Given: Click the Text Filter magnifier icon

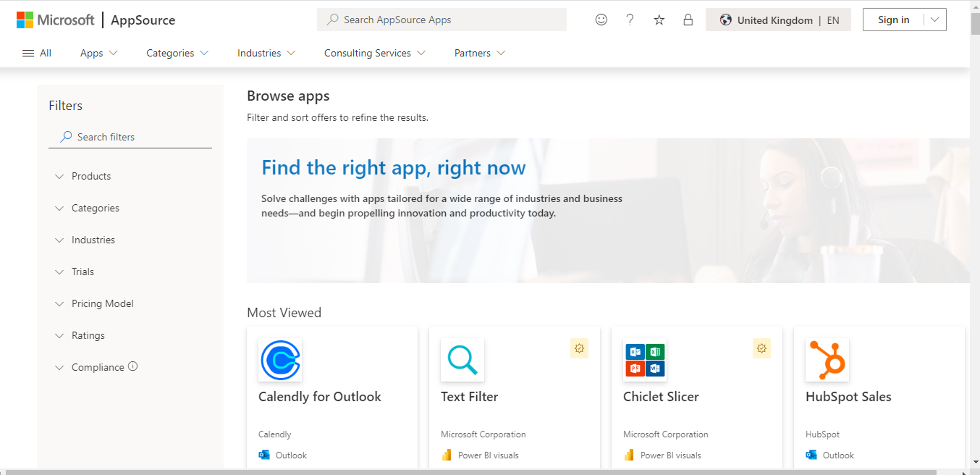Looking at the screenshot, I should [x=462, y=360].
